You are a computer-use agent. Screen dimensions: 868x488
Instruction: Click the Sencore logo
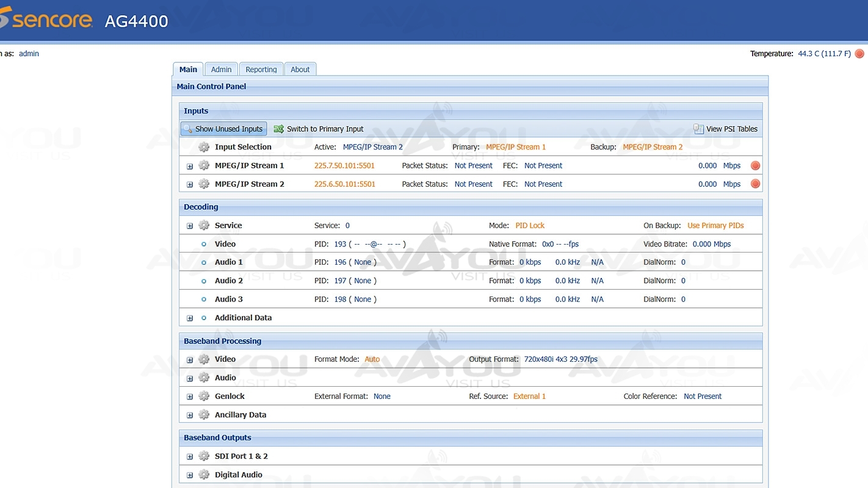pyautogui.click(x=48, y=20)
